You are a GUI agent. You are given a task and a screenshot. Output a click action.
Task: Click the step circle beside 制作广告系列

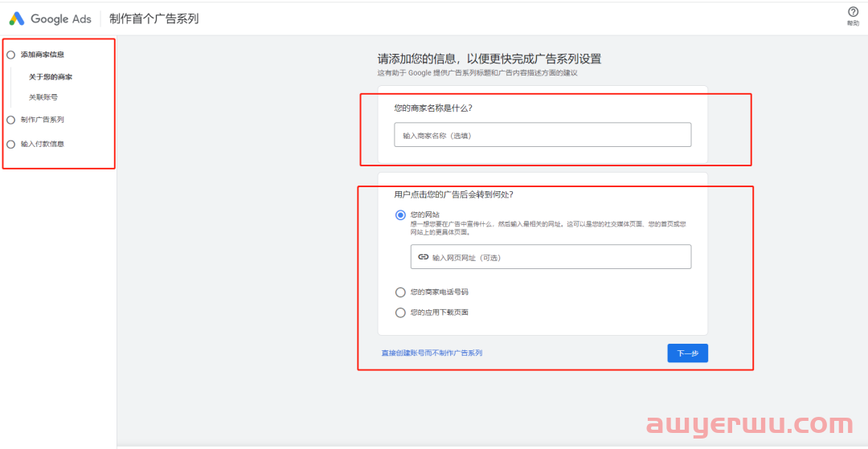(10, 120)
